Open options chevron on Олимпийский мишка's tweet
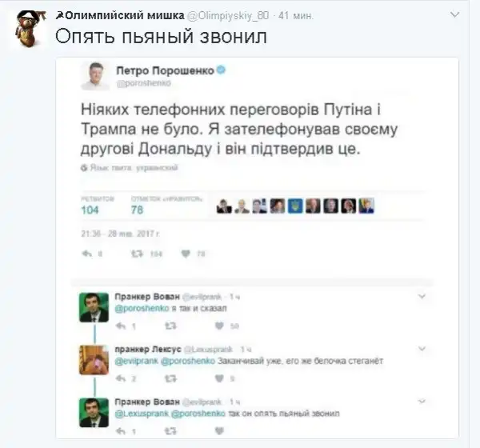This screenshot has height=448, width=480. pos(454,16)
